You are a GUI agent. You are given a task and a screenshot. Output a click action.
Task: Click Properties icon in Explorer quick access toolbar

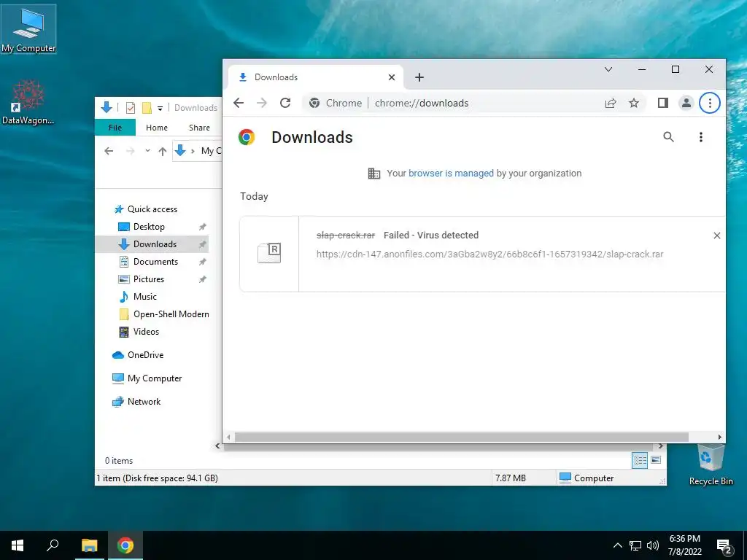(x=131, y=108)
